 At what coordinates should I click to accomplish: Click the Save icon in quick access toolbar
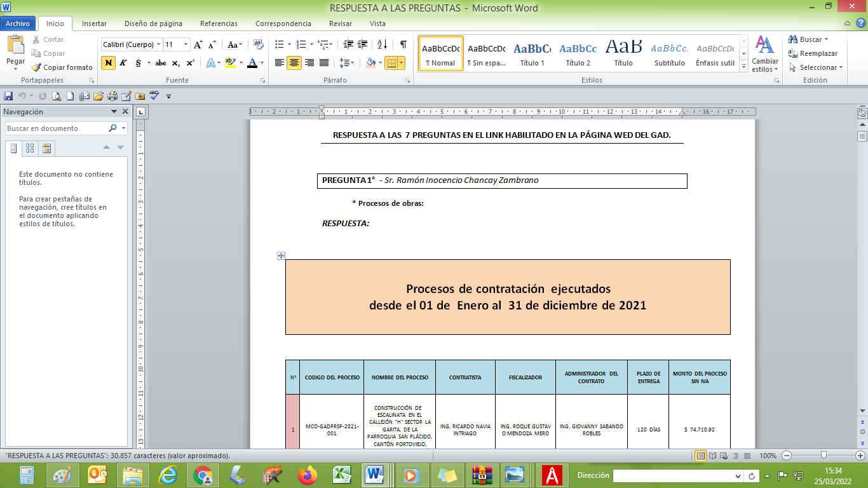coord(8,97)
